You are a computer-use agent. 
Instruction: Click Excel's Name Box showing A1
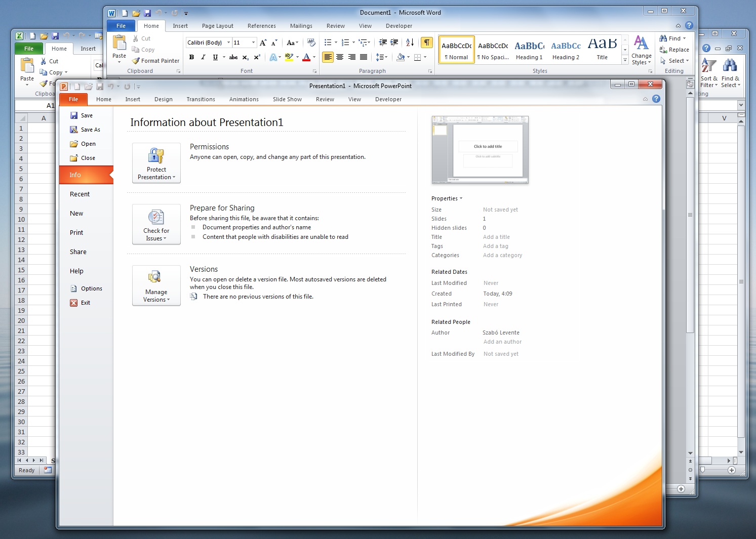pyautogui.click(x=35, y=105)
